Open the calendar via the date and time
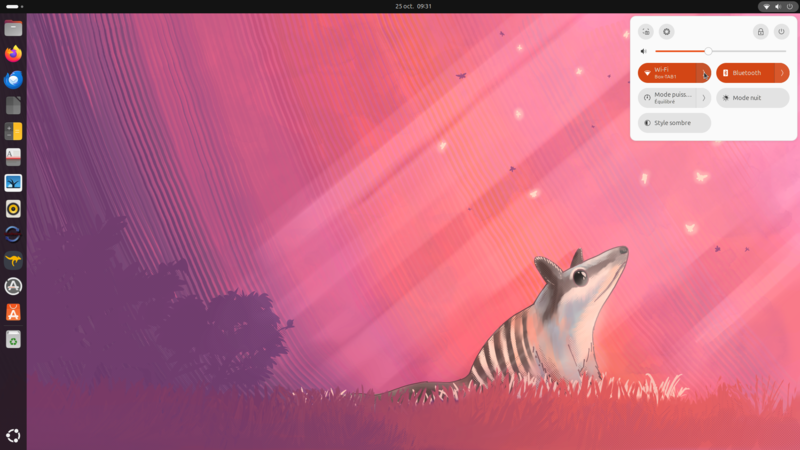800x450 pixels. 413,7
